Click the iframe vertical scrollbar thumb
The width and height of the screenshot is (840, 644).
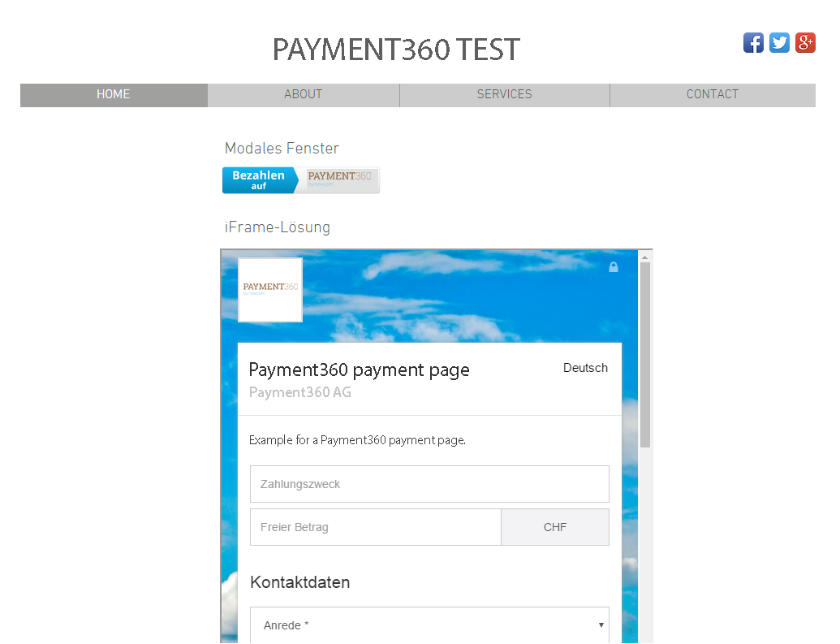[x=645, y=354]
